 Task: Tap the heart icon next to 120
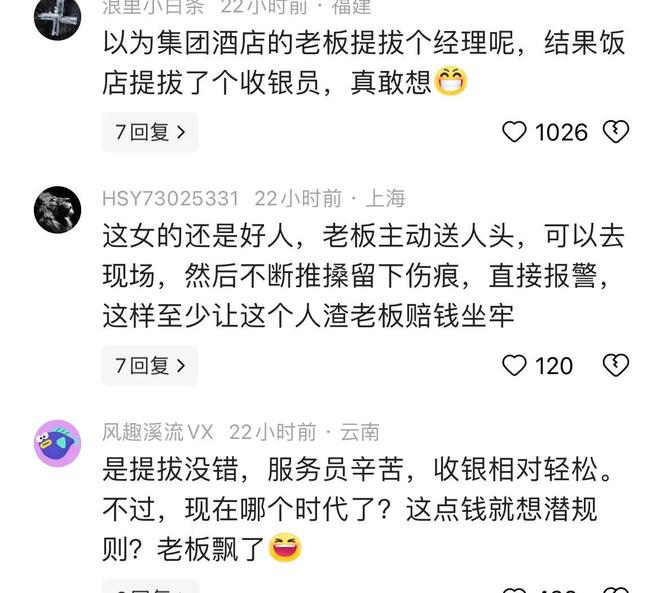(514, 365)
